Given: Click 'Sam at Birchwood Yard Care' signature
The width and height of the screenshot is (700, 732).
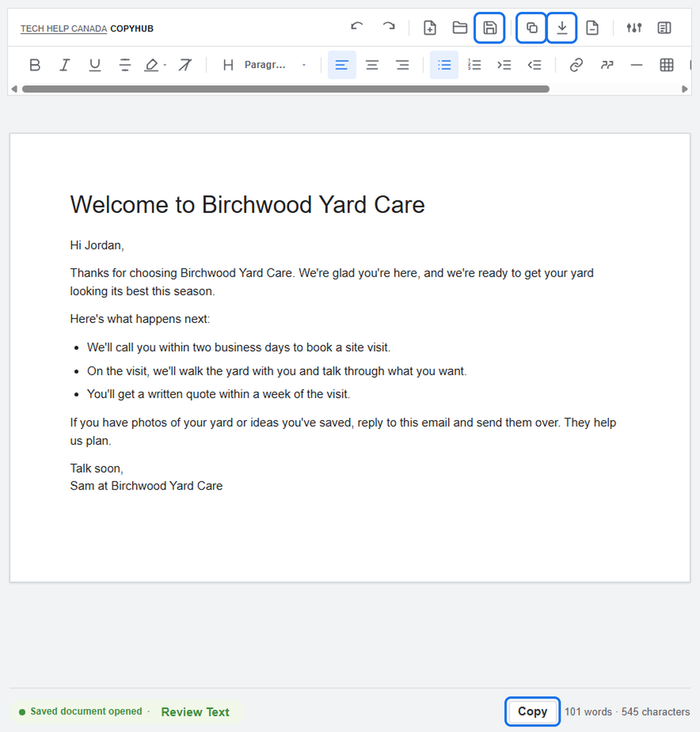Looking at the screenshot, I should [146, 486].
